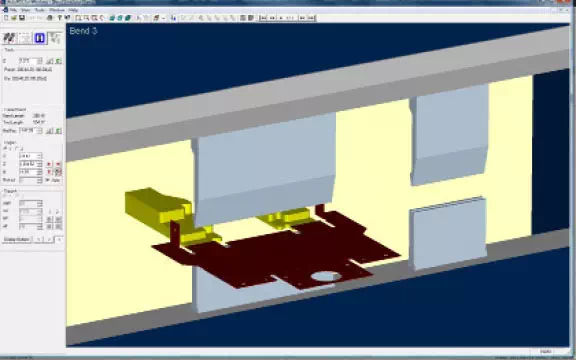Toggle the Auto checkbox in Finger section
The image size is (576, 360).
pos(47,180)
